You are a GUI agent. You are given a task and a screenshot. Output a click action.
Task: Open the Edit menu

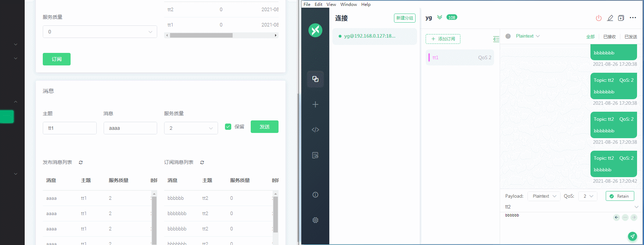coord(319,5)
